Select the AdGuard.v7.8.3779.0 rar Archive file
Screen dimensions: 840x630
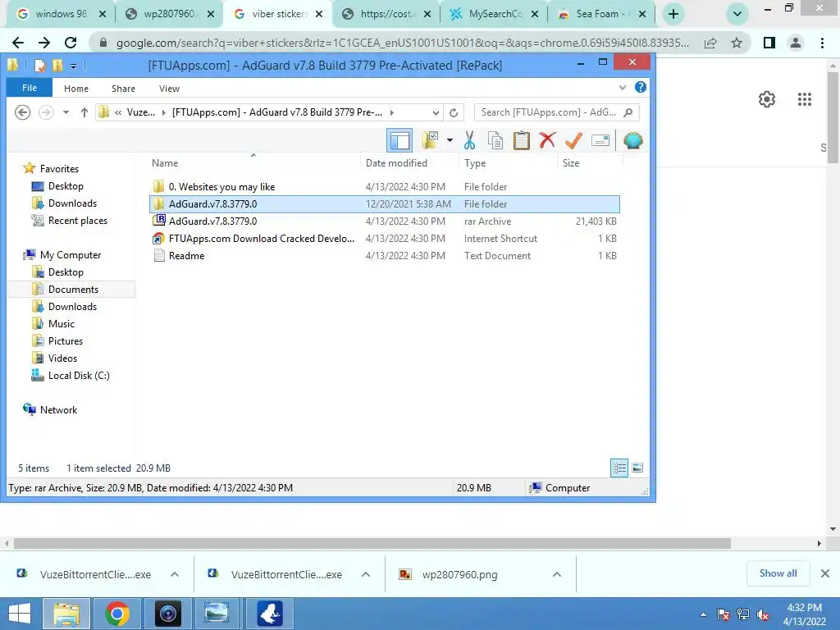click(x=384, y=221)
